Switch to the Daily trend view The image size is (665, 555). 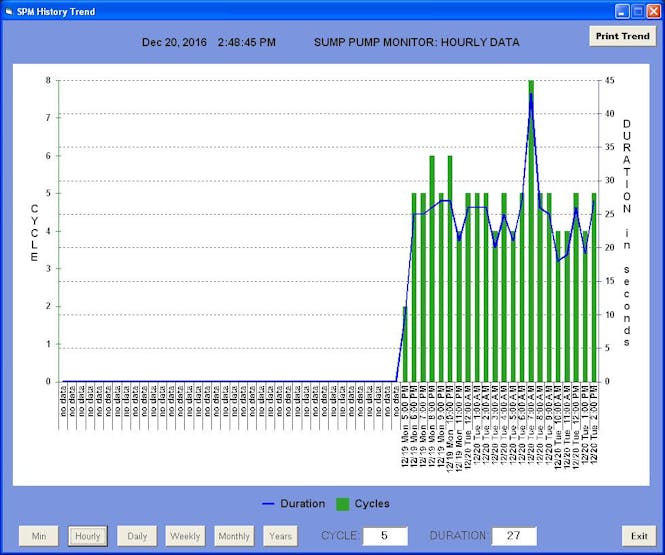[137, 536]
